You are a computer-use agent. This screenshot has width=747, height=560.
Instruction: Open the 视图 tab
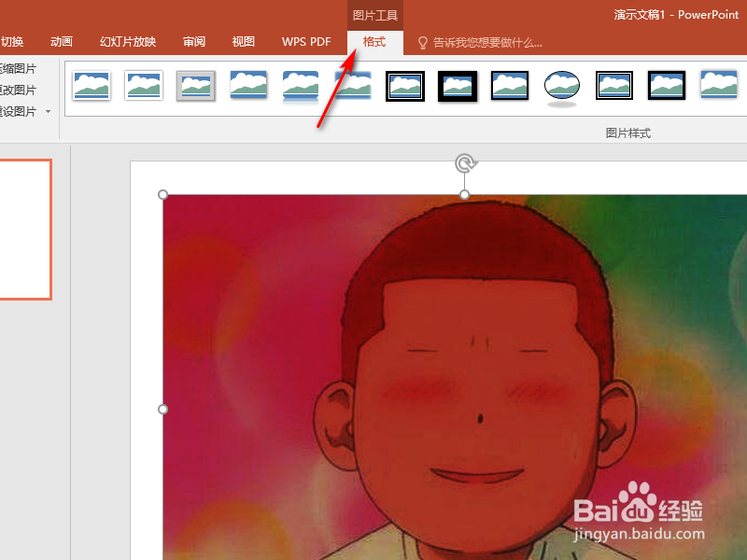pyautogui.click(x=243, y=42)
